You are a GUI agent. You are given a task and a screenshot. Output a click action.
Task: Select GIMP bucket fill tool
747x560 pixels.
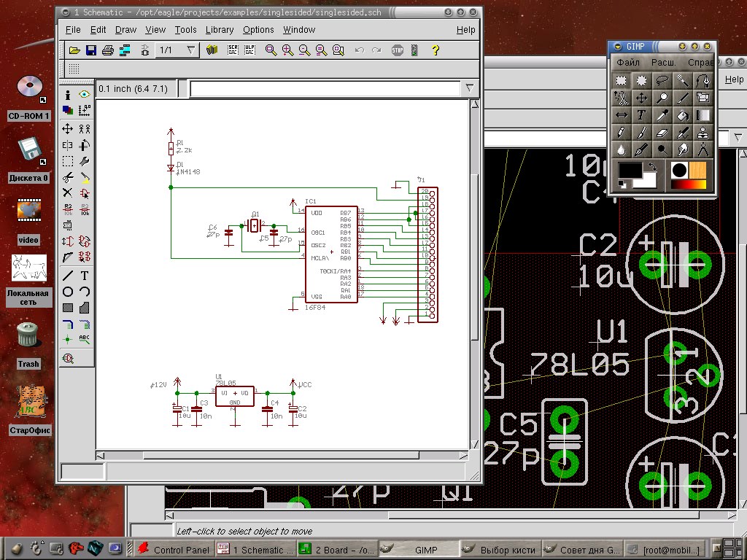click(x=683, y=115)
